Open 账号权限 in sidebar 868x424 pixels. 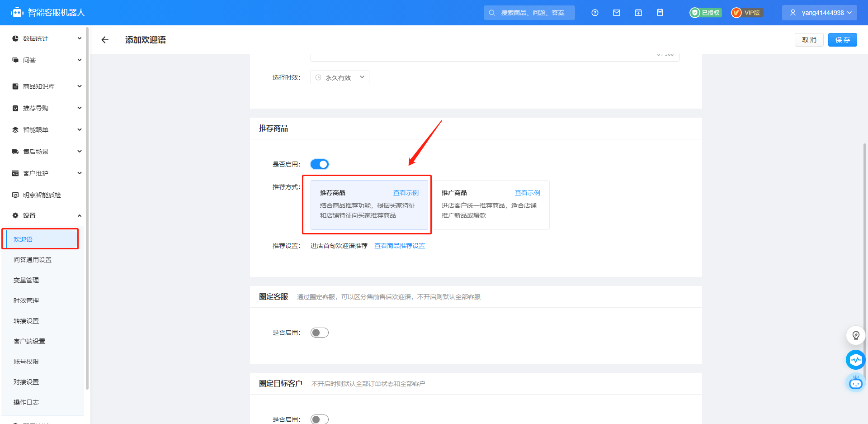point(26,362)
